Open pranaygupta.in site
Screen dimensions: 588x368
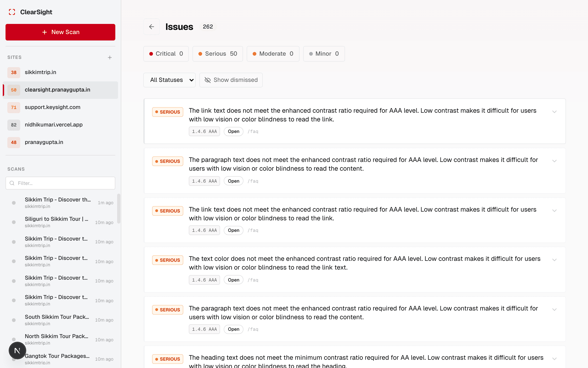(x=60, y=142)
